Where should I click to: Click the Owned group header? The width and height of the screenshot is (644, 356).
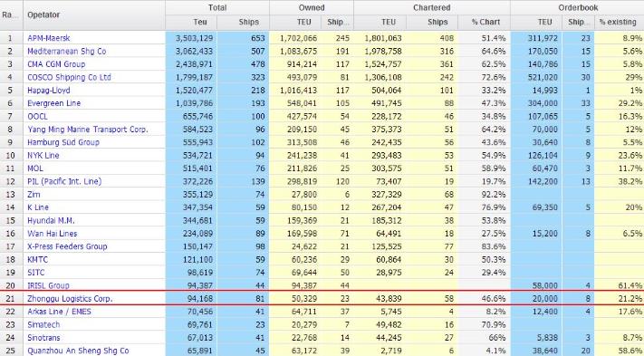pos(312,8)
